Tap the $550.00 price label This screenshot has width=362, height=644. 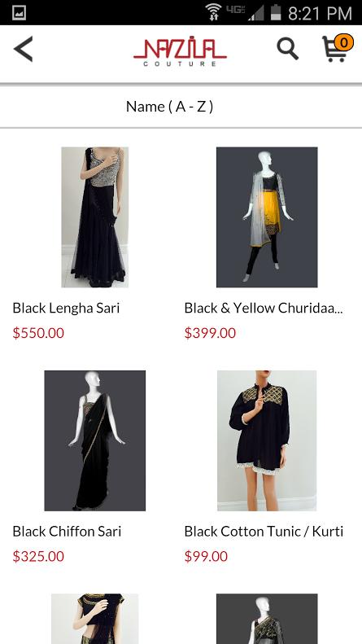tap(38, 333)
